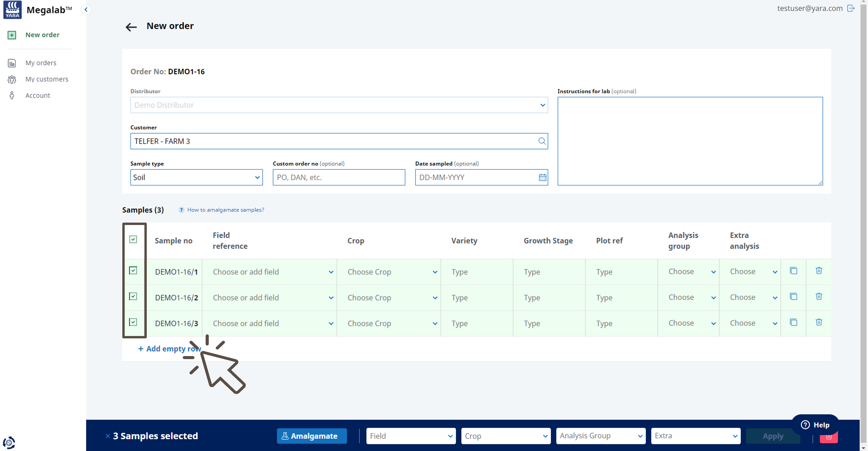Screen dimensions: 868x451
Task: Click the Custom order no input field
Action: (339, 178)
